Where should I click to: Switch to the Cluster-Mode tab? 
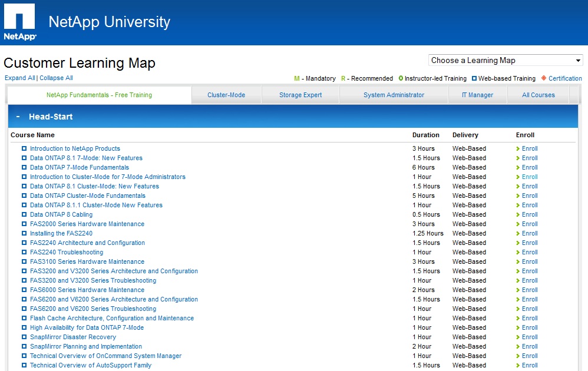tap(226, 95)
